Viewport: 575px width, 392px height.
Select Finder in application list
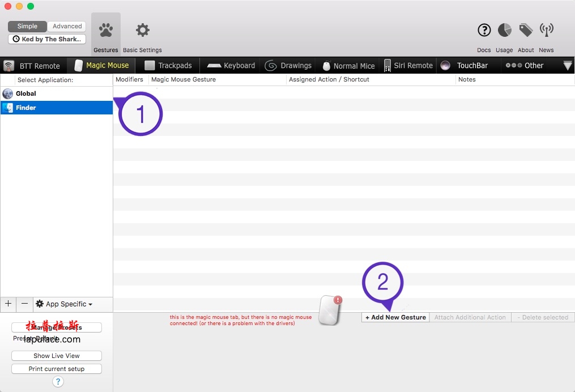[57, 108]
